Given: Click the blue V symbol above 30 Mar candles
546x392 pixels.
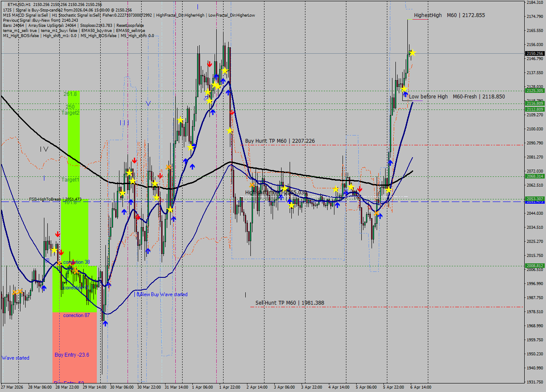Looking at the screenshot, I should [x=148, y=104].
